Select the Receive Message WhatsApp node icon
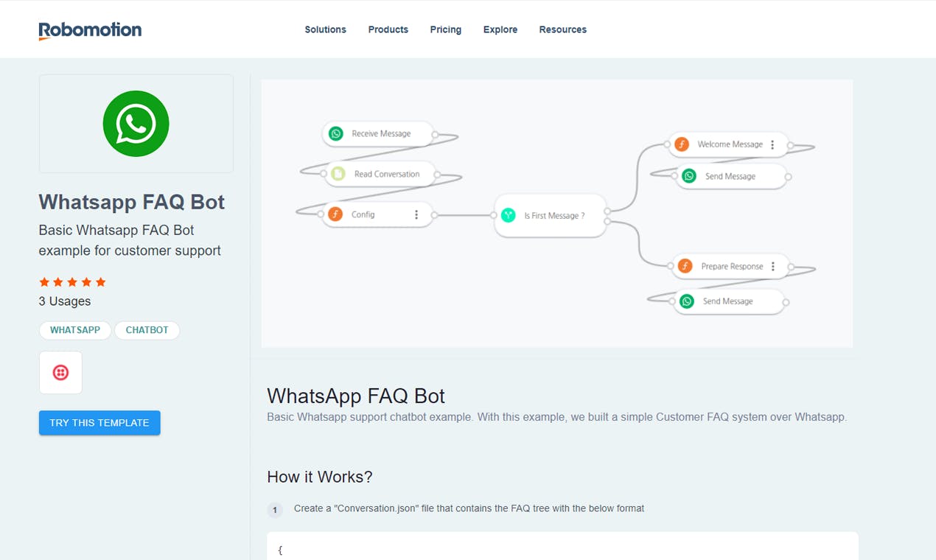This screenshot has height=560, width=936. point(336,133)
